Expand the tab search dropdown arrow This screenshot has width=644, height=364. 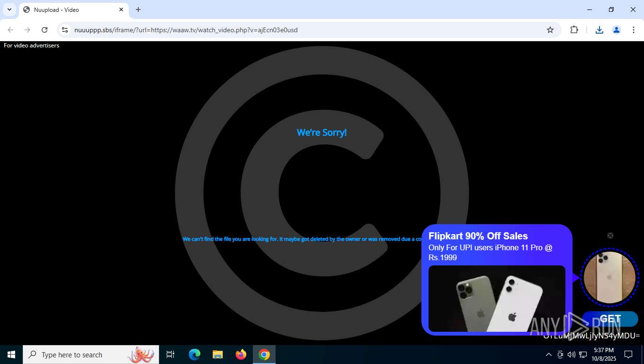(x=9, y=9)
